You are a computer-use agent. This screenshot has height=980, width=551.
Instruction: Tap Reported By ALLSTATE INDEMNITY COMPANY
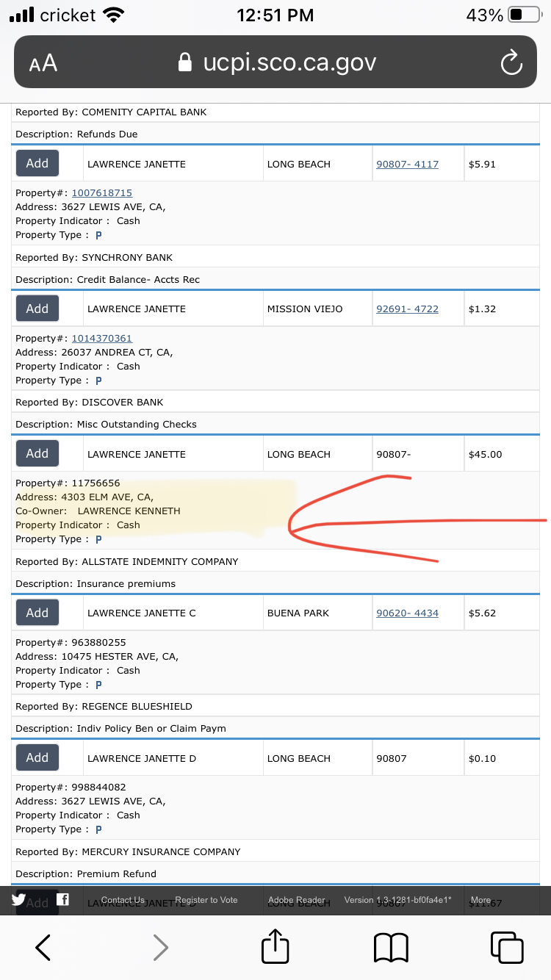tap(127, 561)
